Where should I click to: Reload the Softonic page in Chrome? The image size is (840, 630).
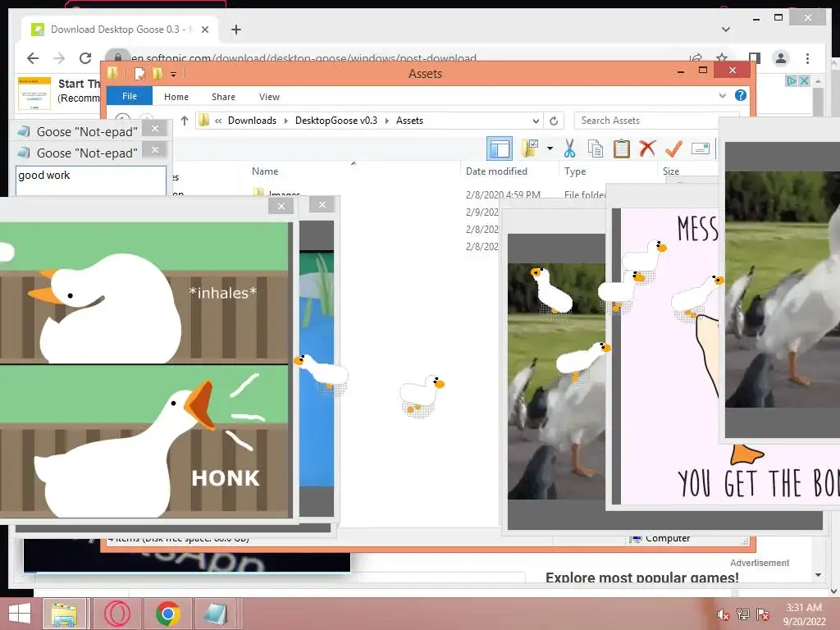pyautogui.click(x=85, y=58)
